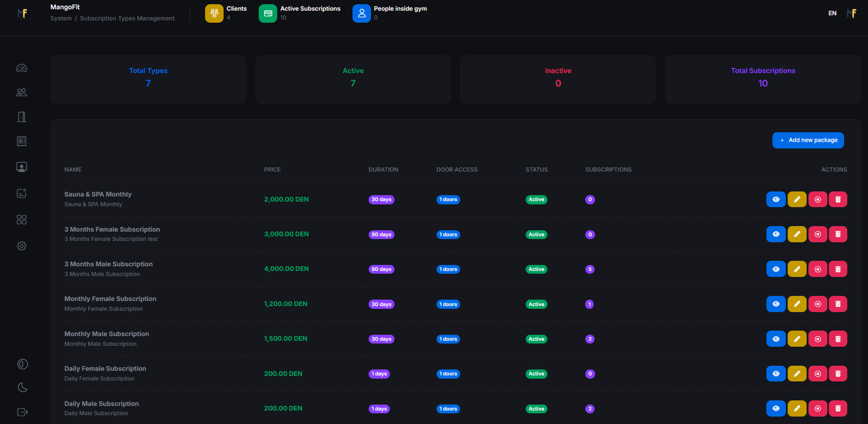Click the Subscription Types Management breadcrumb
The width and height of the screenshot is (868, 424).
[127, 18]
